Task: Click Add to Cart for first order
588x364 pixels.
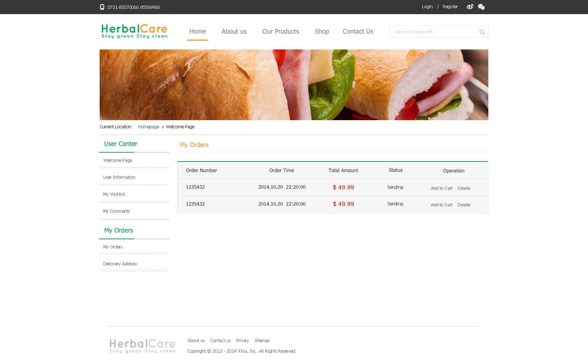Action: click(x=441, y=188)
